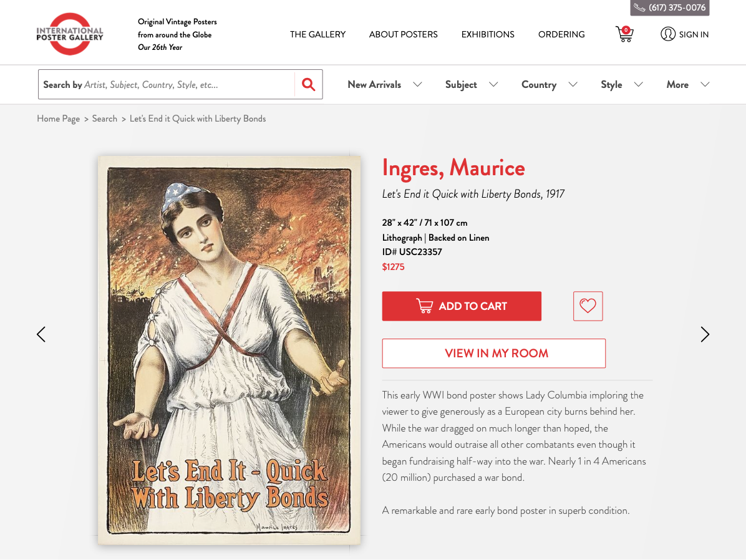
Task: Click the SIGN IN link
Action: click(x=694, y=34)
